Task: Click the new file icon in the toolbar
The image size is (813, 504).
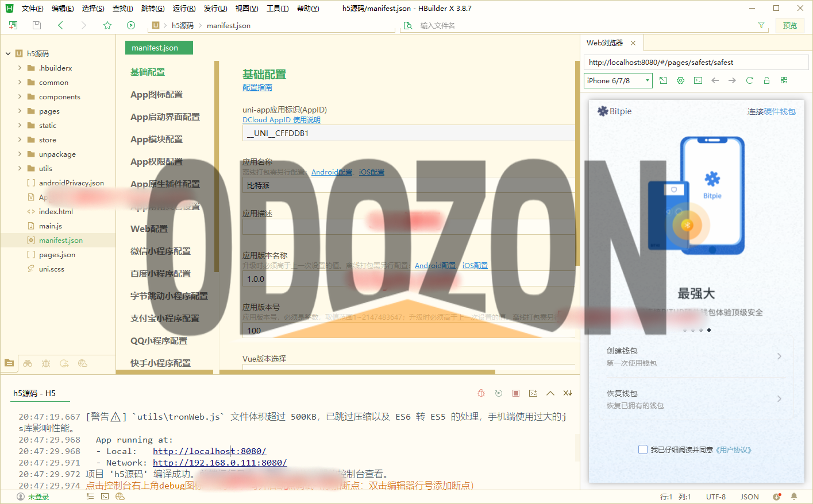Action: pyautogui.click(x=13, y=25)
